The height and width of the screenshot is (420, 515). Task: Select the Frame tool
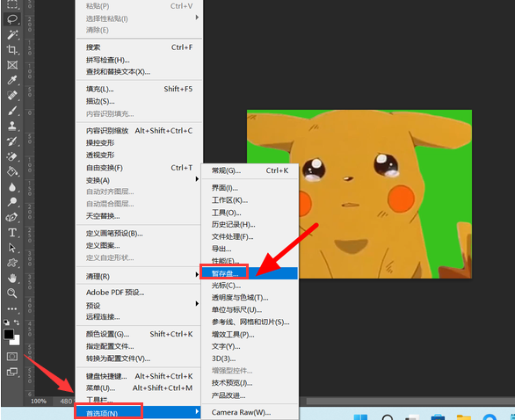pos(12,65)
